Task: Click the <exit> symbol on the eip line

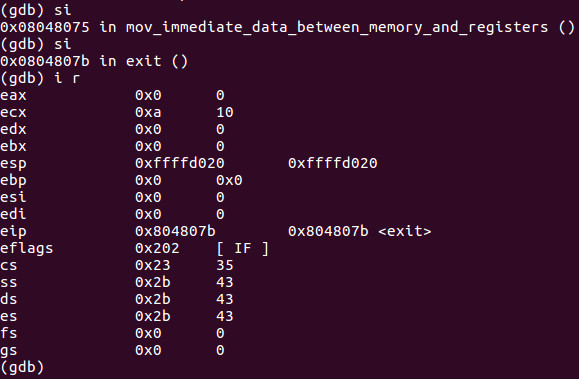Action: point(405,231)
